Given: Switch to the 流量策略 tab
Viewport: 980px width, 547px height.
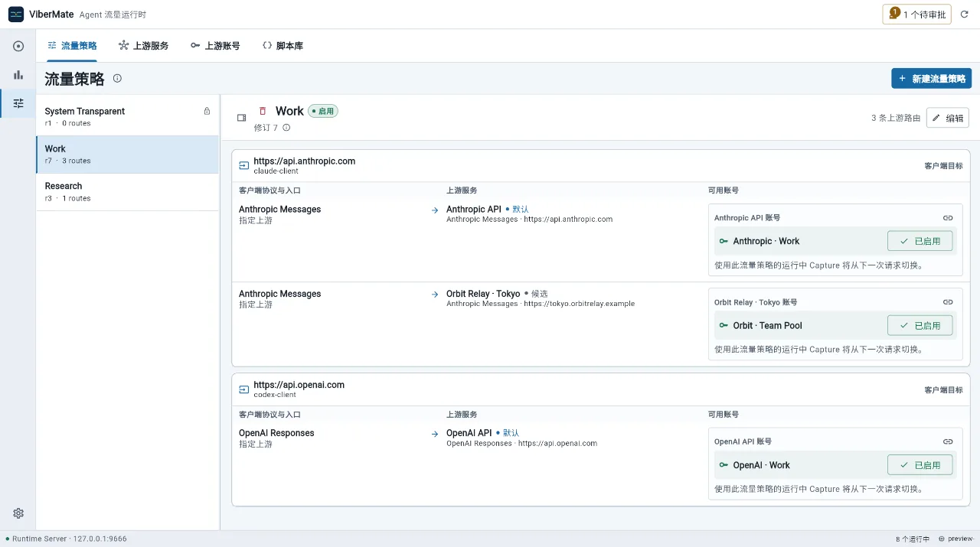Looking at the screenshot, I should (72, 46).
